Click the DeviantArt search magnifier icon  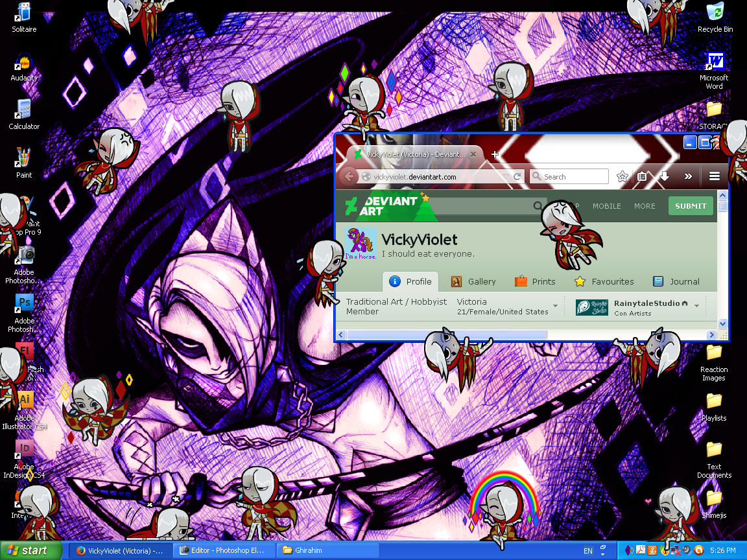coord(538,205)
